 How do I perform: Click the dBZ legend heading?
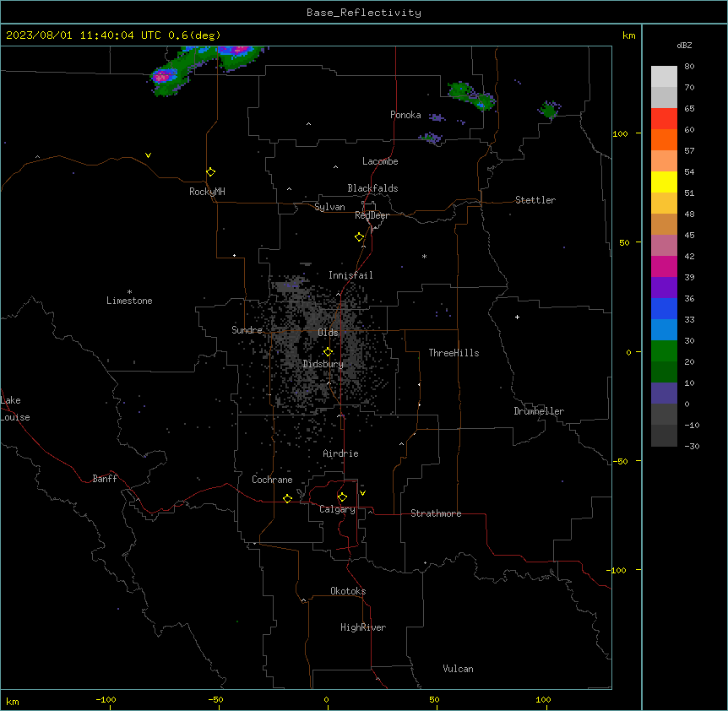[x=684, y=46]
